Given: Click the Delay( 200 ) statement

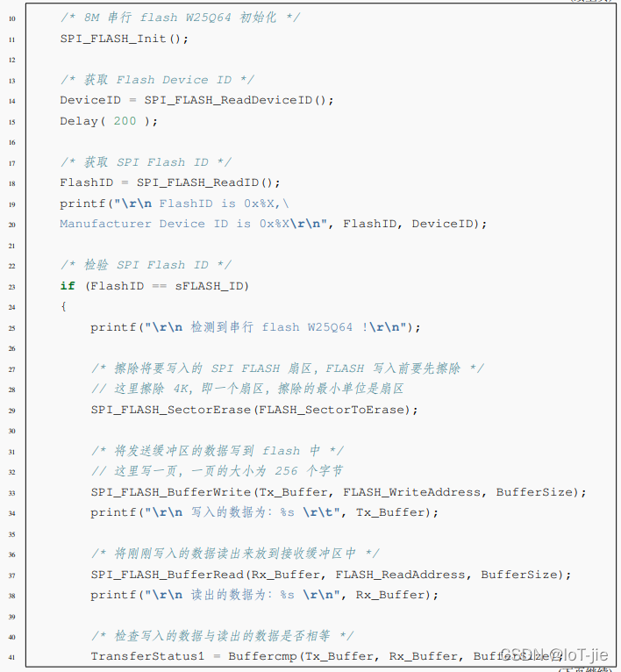Looking at the screenshot, I should (109, 121).
